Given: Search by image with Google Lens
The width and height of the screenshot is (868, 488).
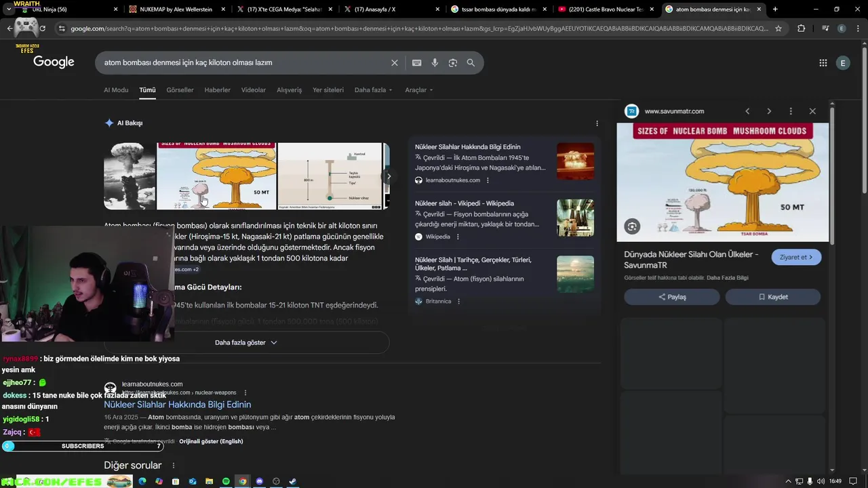Looking at the screenshot, I should (453, 63).
